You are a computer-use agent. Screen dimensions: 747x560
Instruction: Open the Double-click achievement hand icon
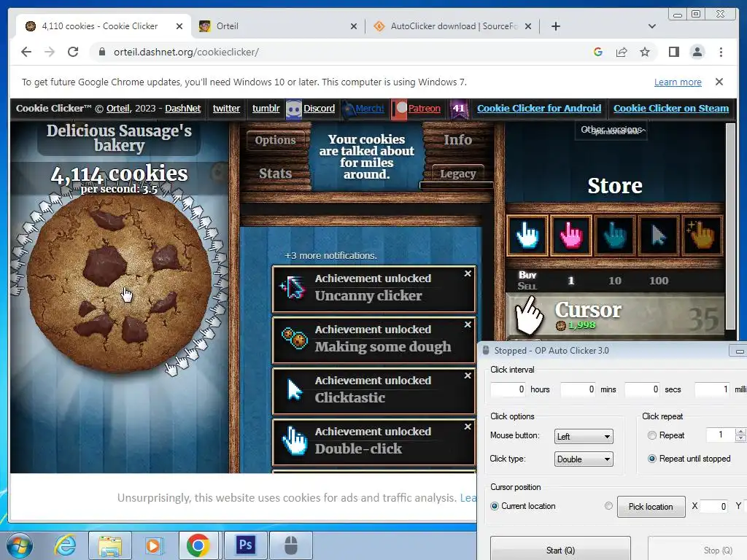(x=293, y=441)
